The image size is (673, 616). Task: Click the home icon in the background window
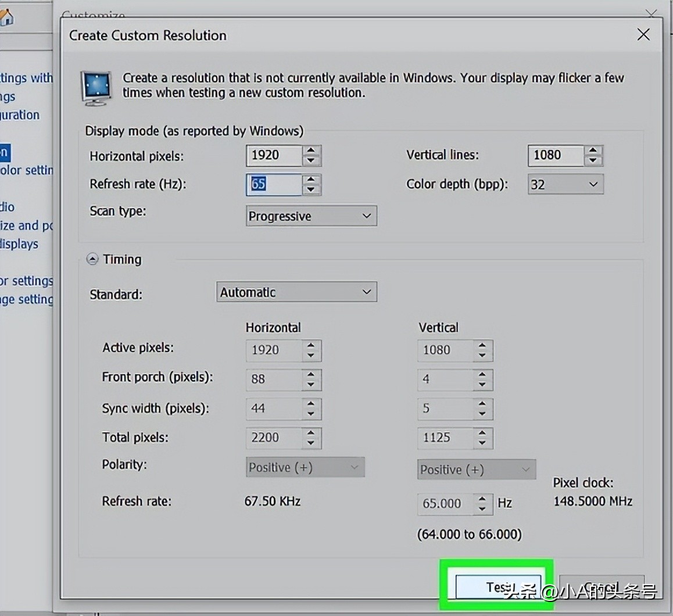click(6, 17)
